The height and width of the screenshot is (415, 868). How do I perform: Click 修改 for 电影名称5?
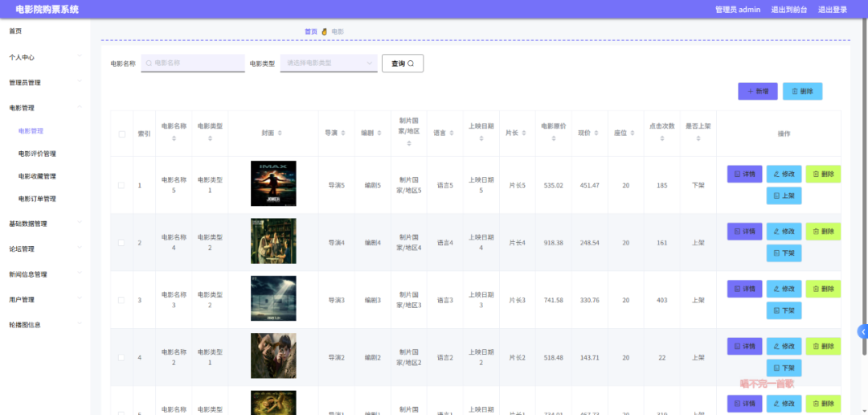point(784,174)
